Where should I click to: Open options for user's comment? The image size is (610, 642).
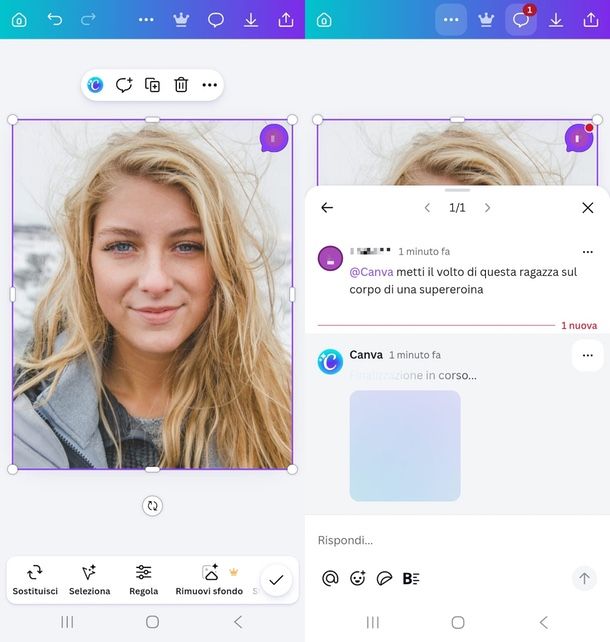click(x=587, y=252)
